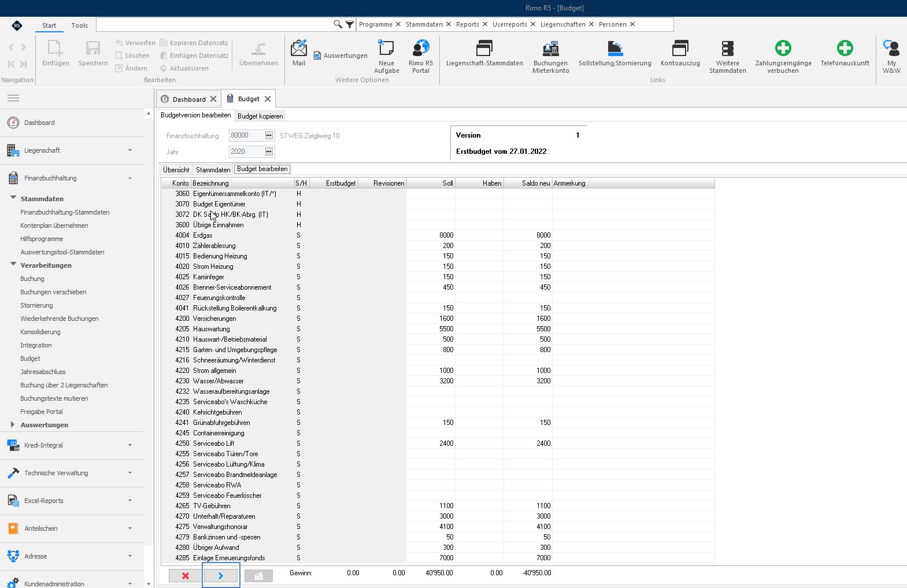The height and width of the screenshot is (588, 907).
Task: Close the Budget tab
Action: point(268,99)
